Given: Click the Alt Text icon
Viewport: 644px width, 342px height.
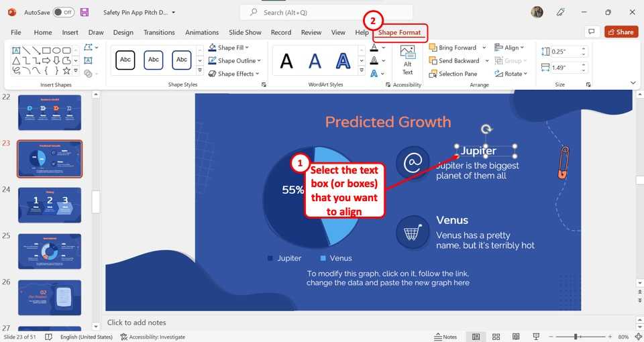Looking at the screenshot, I should [x=407, y=59].
